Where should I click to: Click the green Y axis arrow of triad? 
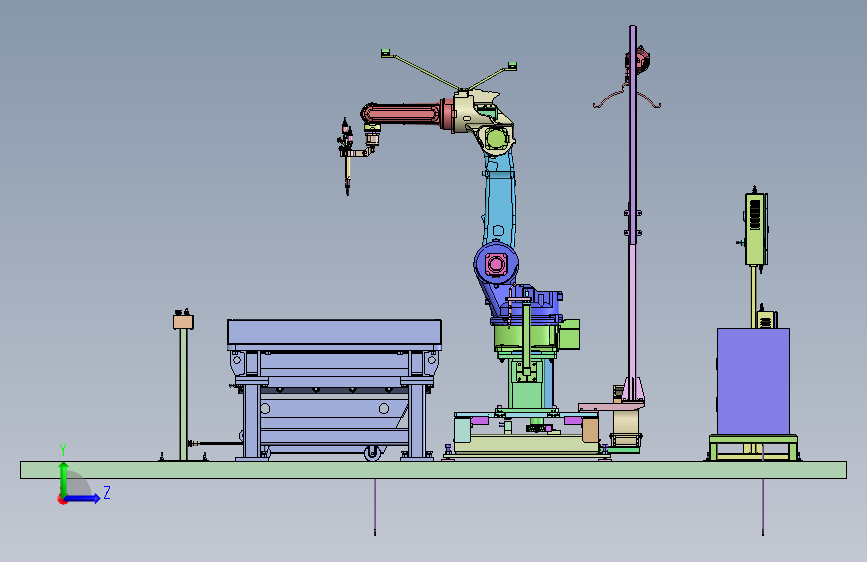(64, 478)
